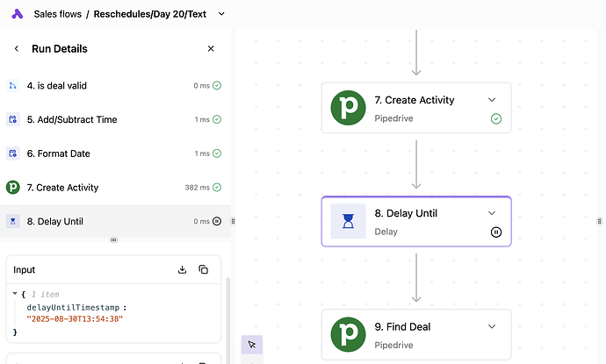Select the '5. Add/Subtract Time' step

pyautogui.click(x=71, y=119)
